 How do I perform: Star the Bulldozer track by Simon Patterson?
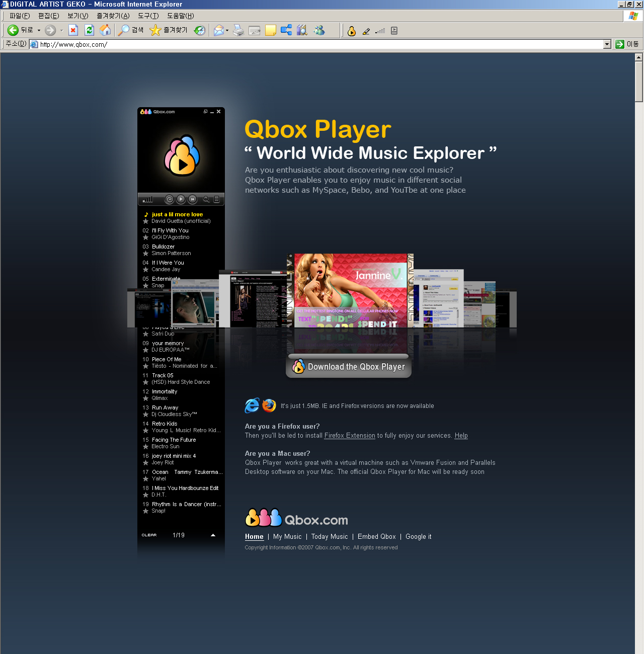[146, 254]
